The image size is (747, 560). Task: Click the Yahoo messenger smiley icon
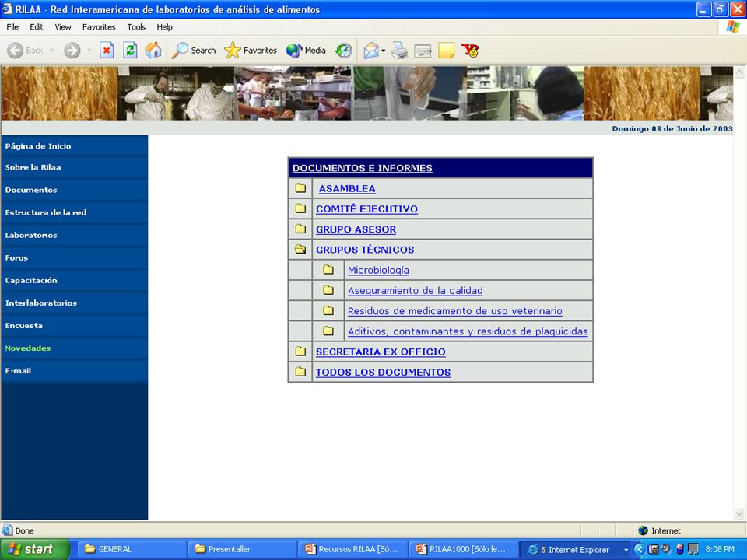(x=470, y=50)
